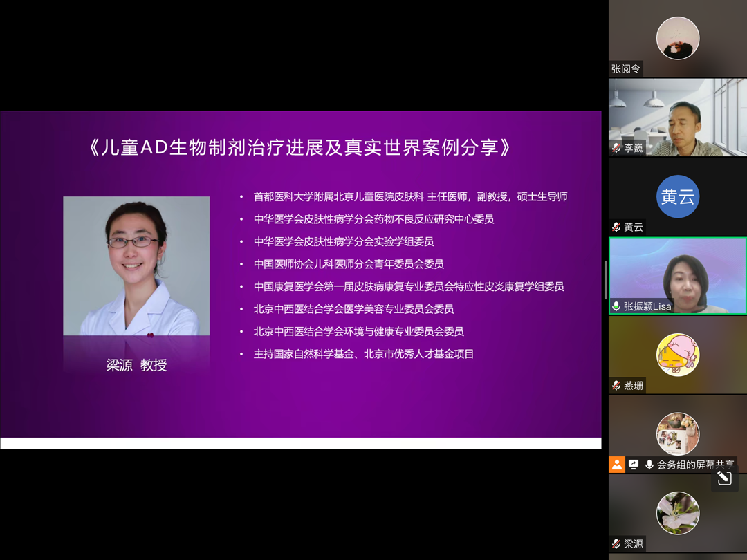Viewport: 747px width, 560px height.
Task: Click the name label 燕珊
Action: 633,385
